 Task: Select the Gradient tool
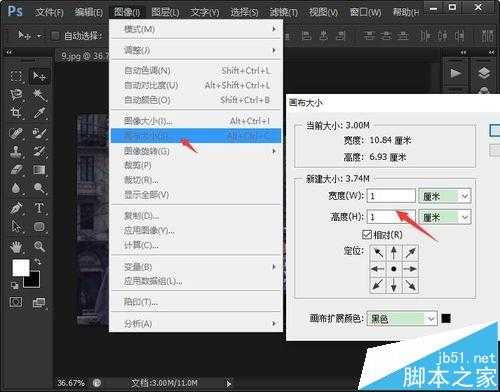click(x=39, y=170)
